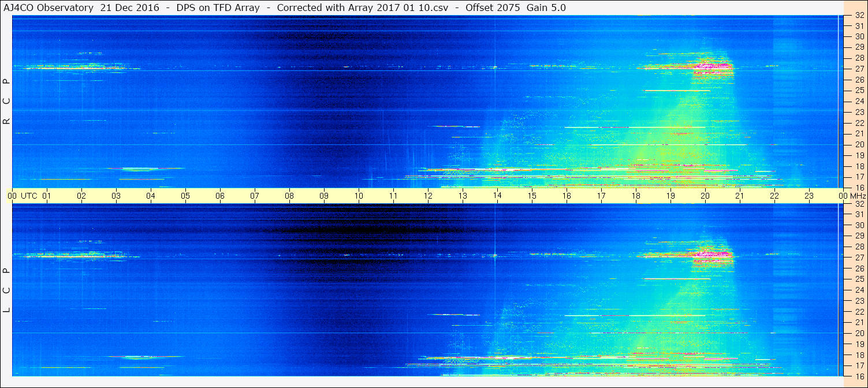This screenshot has height=388, width=868.
Task: Select the 01 hour mark on time axis
Action: pos(47,196)
